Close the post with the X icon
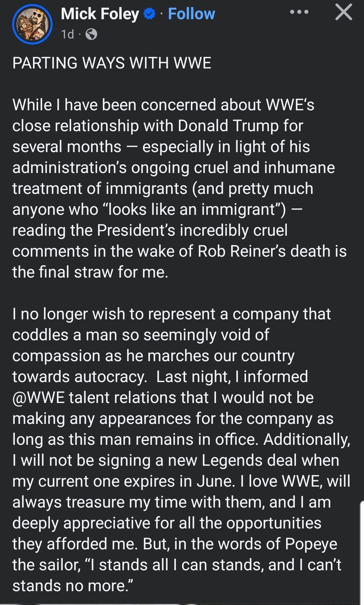Image resolution: width=364 pixels, height=605 pixels. tap(343, 12)
